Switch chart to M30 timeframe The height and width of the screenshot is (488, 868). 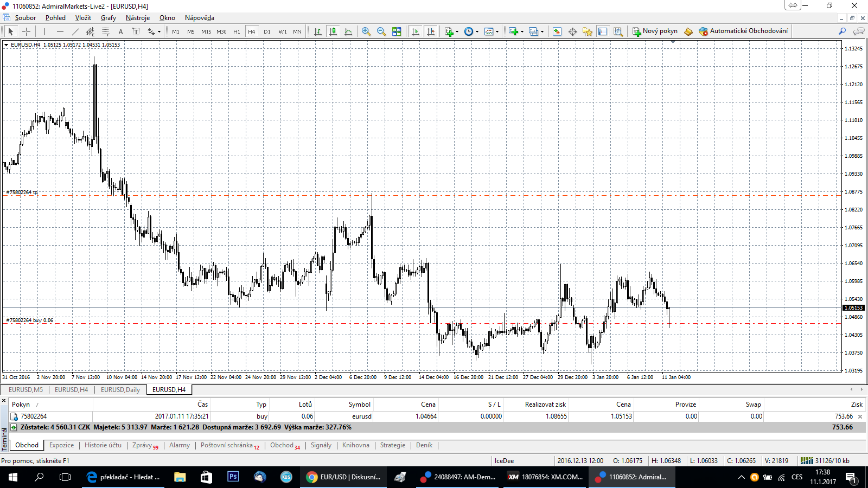[221, 31]
